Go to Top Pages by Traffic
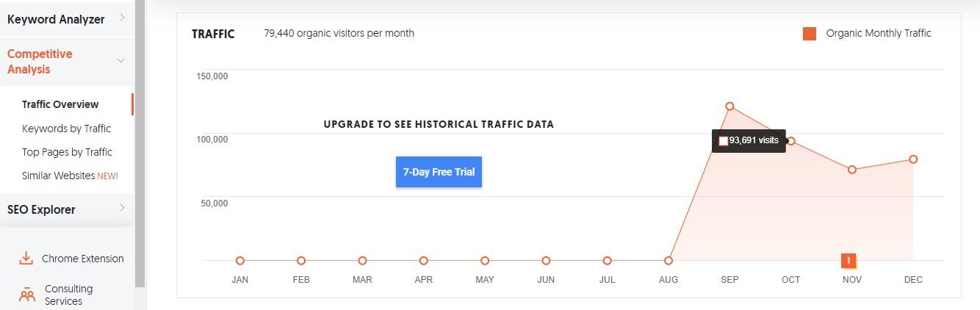 pos(67,152)
